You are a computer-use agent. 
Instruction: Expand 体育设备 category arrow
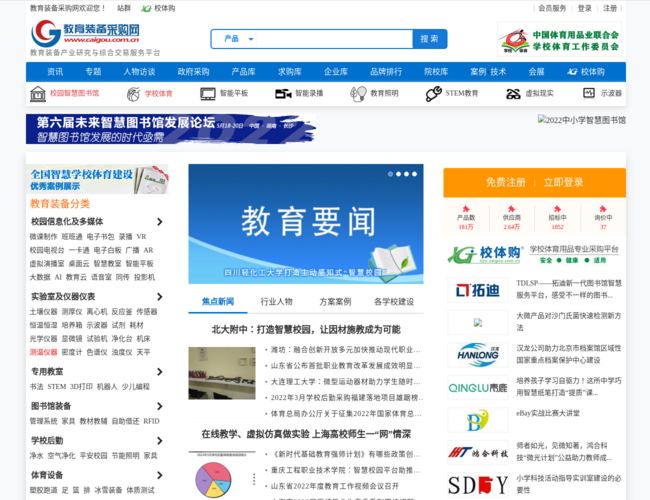pos(160,475)
